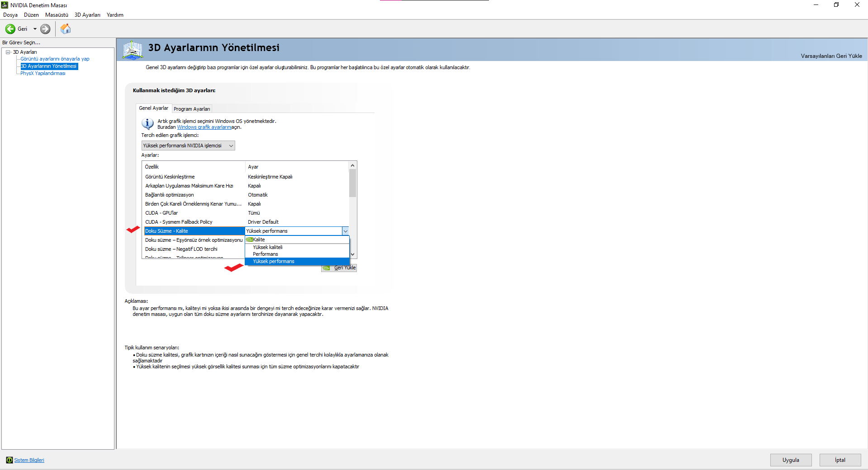This screenshot has width=868, height=470.
Task: Switch to the Program Ayarları tab
Action: pyautogui.click(x=192, y=109)
